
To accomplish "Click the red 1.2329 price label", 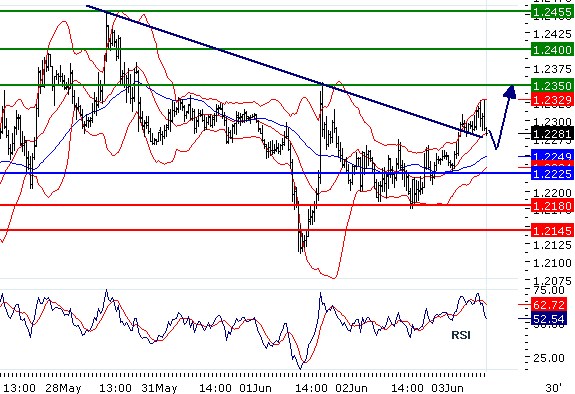I will click(552, 99).
